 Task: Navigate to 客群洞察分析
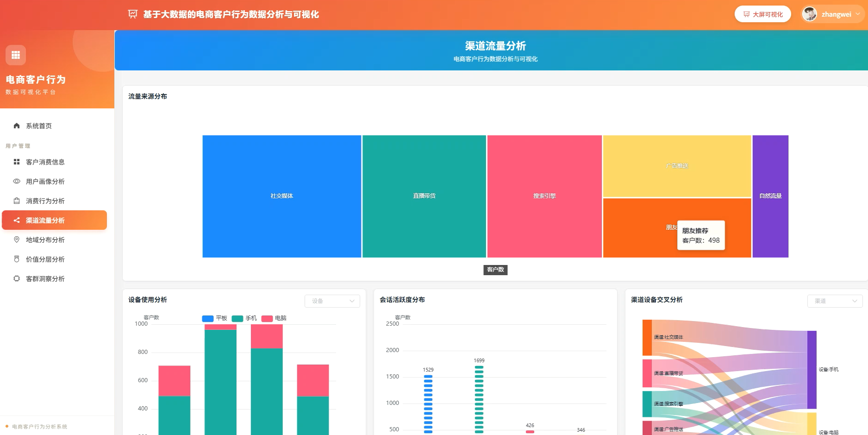[x=55, y=278]
